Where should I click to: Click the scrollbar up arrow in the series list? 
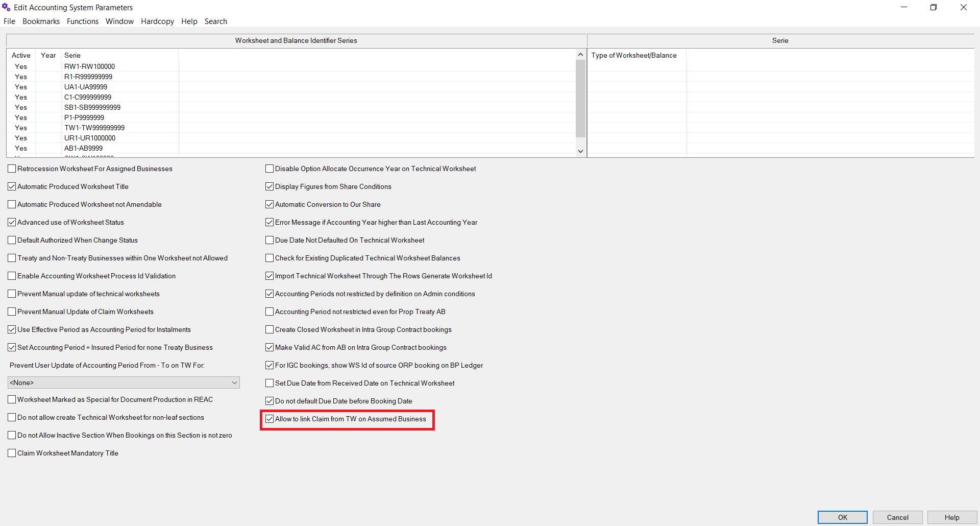tap(580, 54)
